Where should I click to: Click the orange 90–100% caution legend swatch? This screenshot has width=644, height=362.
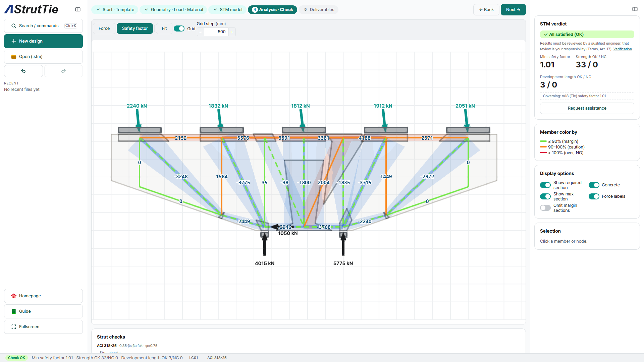[543, 147]
